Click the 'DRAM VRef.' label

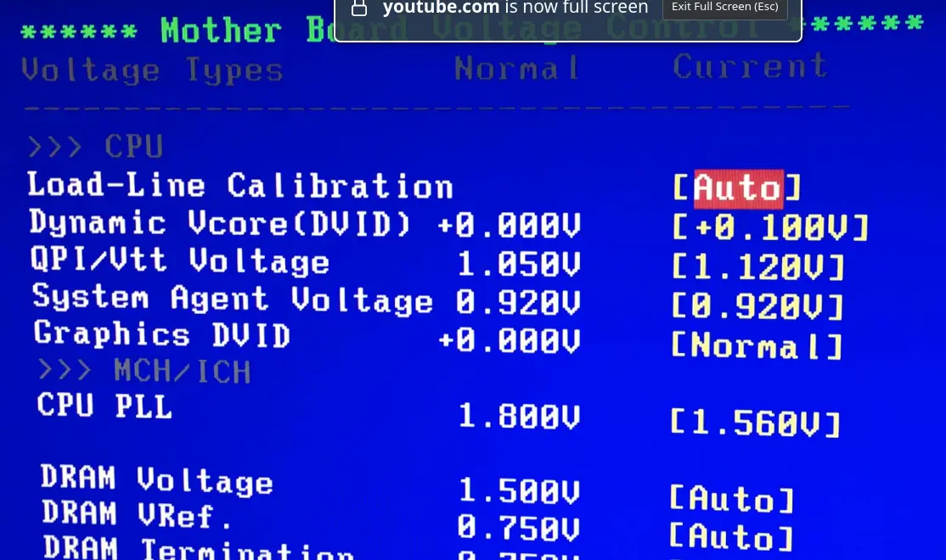(x=137, y=515)
